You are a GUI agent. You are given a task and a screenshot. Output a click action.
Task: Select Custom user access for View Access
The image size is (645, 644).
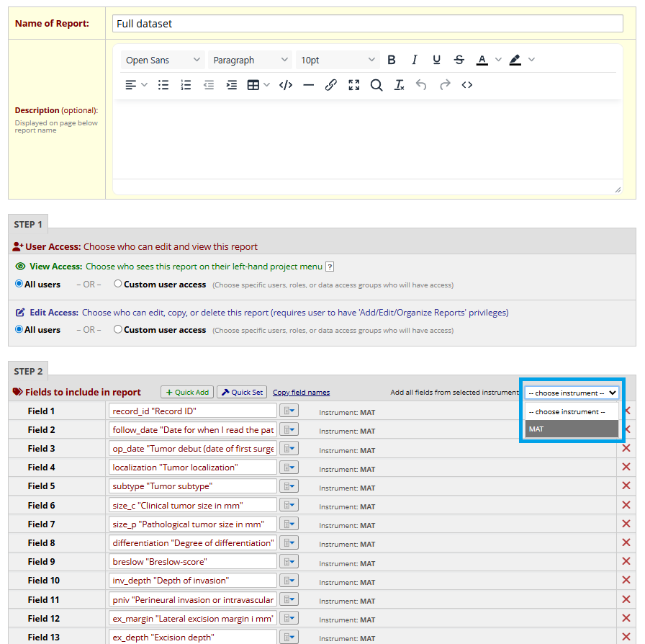tap(118, 284)
